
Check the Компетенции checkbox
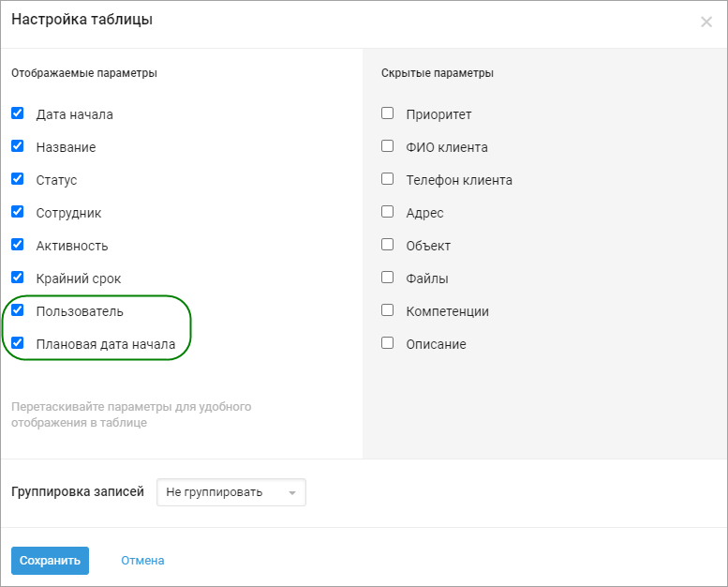pos(387,310)
